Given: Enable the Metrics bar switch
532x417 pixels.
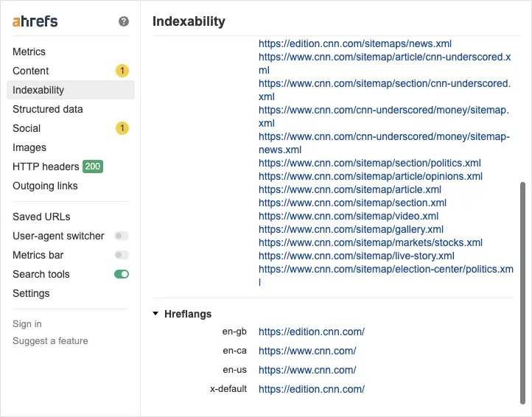Looking at the screenshot, I should [122, 255].
